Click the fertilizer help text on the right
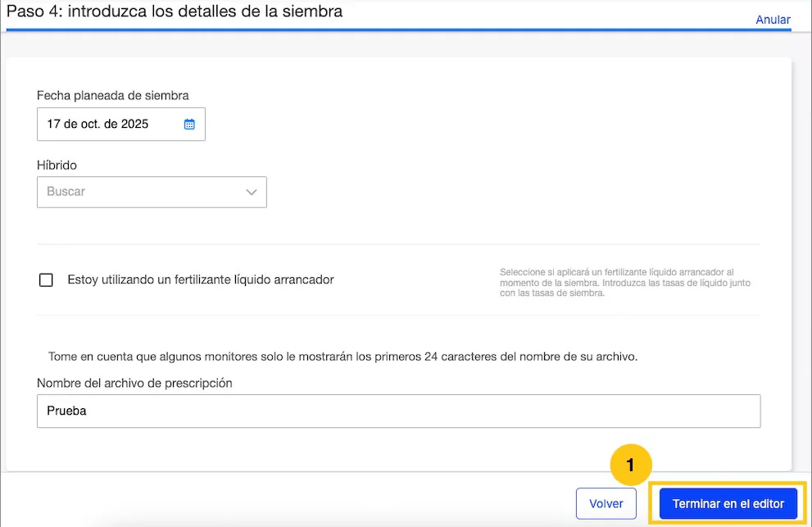Screen dimensions: 812x527 point(624,283)
